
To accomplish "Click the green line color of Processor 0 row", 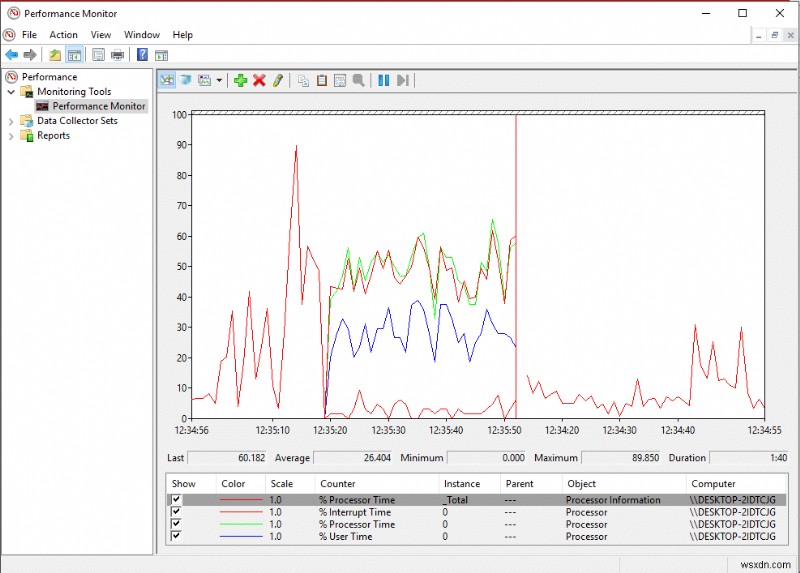I will pyautogui.click(x=242, y=525).
